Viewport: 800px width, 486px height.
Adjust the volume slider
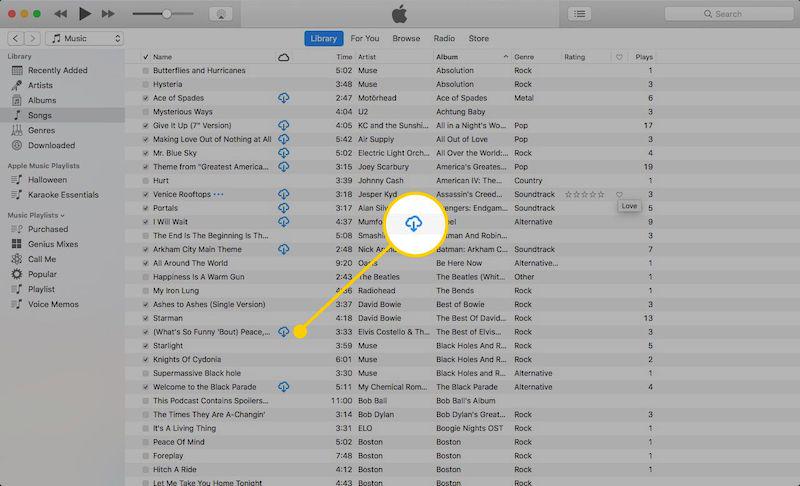point(166,14)
